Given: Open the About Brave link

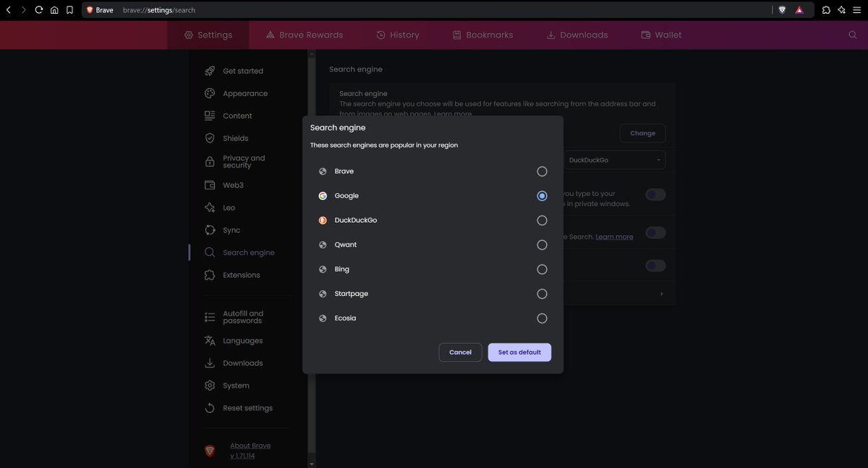Looking at the screenshot, I should coord(250,446).
